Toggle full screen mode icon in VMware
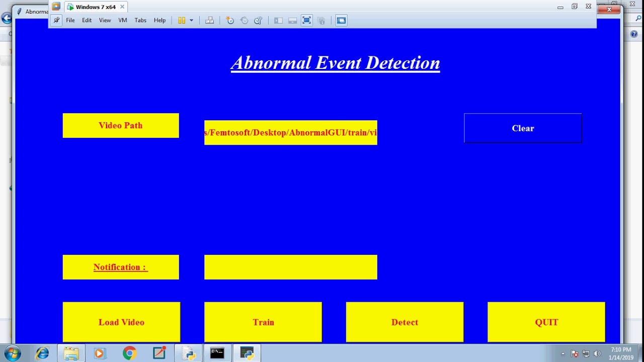 [x=307, y=21]
